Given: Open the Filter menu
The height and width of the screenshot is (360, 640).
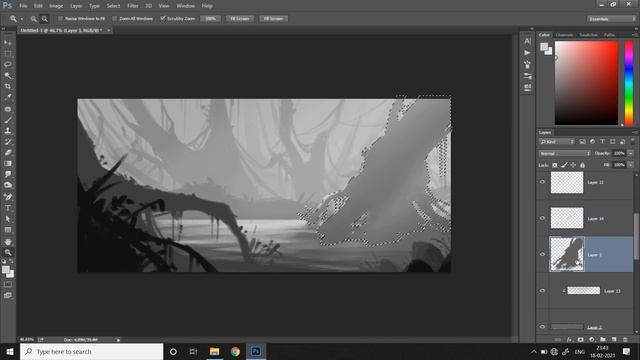Looking at the screenshot, I should 133,6.
